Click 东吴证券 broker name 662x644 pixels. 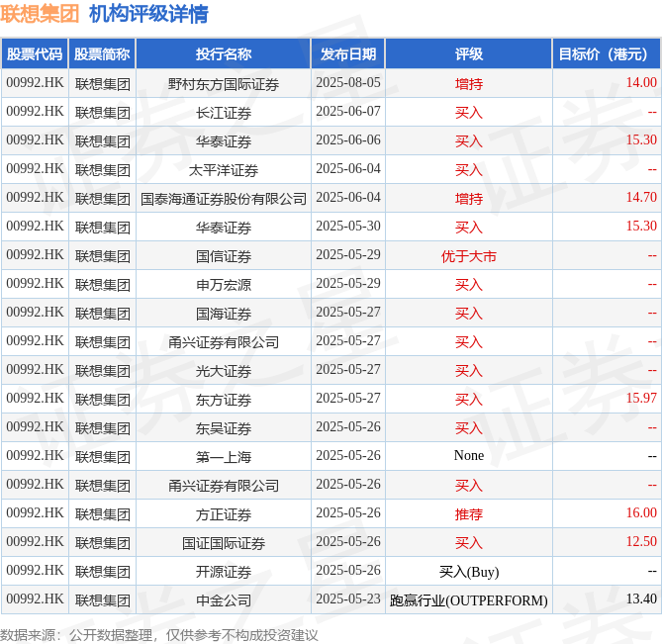(224, 428)
